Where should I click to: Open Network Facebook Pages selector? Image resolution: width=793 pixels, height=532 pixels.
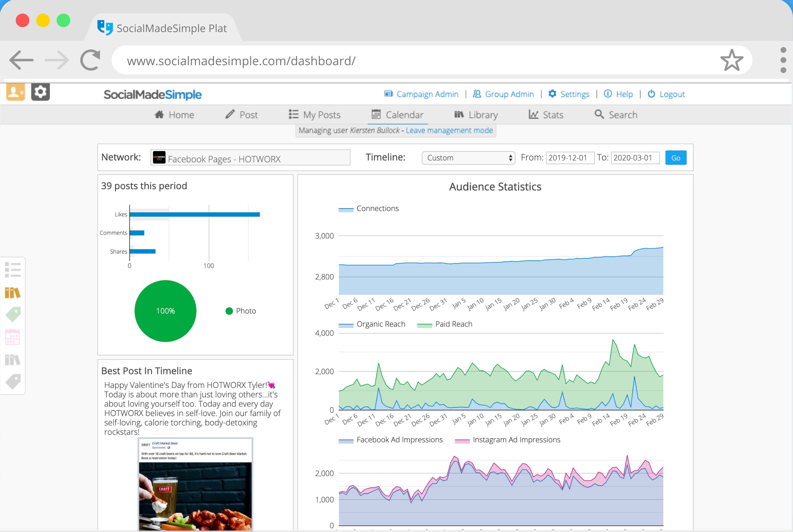point(251,158)
